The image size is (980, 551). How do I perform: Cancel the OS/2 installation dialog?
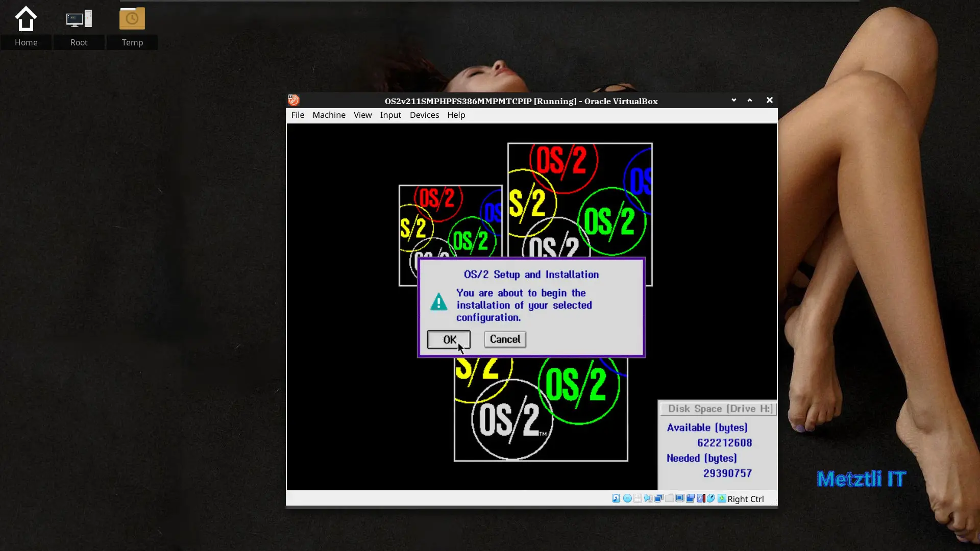pyautogui.click(x=505, y=339)
